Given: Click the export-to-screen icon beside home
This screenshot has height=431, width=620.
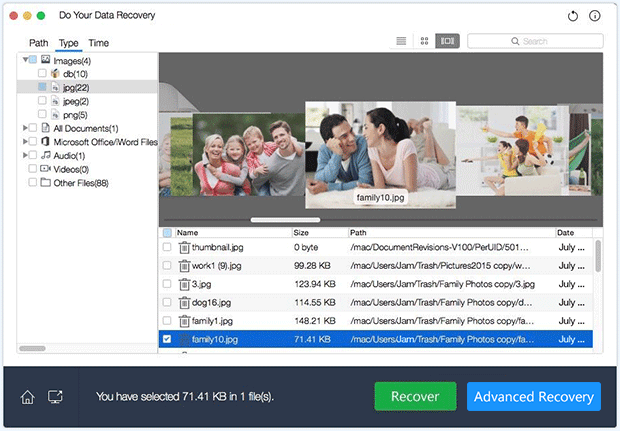Looking at the screenshot, I should [x=56, y=397].
